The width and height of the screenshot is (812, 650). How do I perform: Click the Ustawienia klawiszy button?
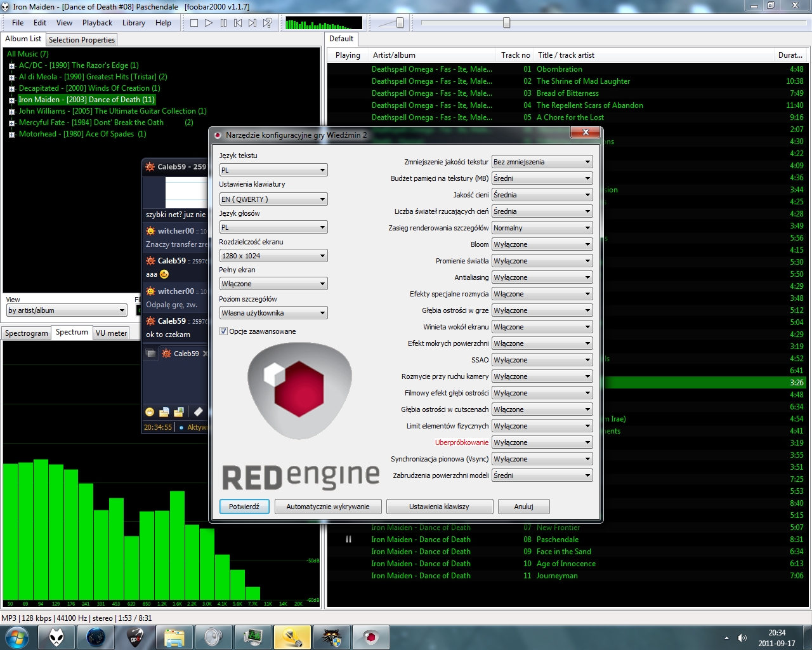click(x=439, y=507)
